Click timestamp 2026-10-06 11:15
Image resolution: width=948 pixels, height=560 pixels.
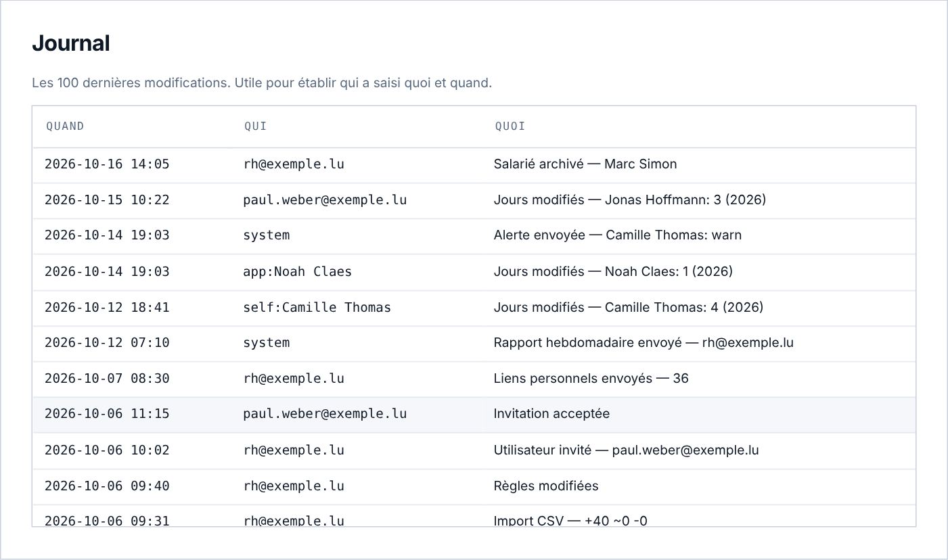tap(107, 414)
